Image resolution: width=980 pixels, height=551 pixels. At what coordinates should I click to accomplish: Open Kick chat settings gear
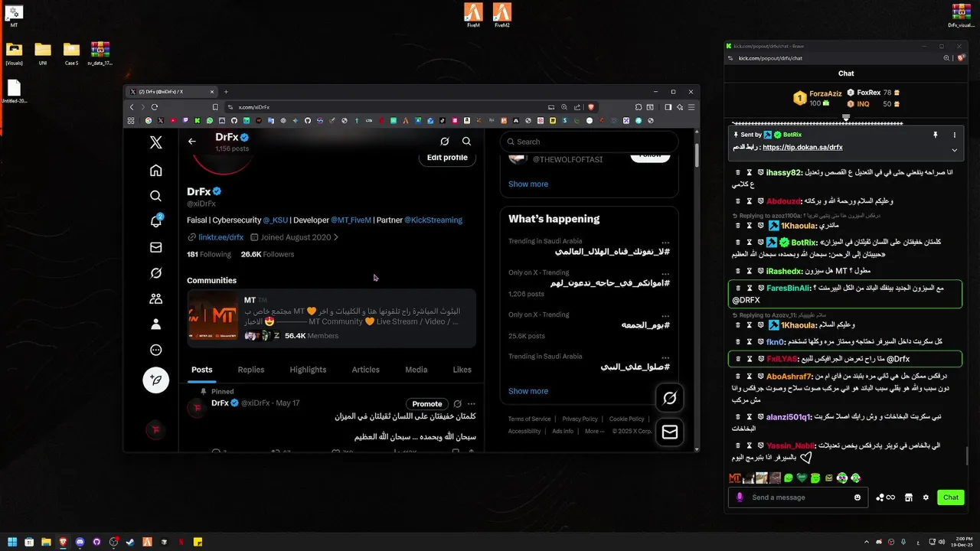pos(926,497)
